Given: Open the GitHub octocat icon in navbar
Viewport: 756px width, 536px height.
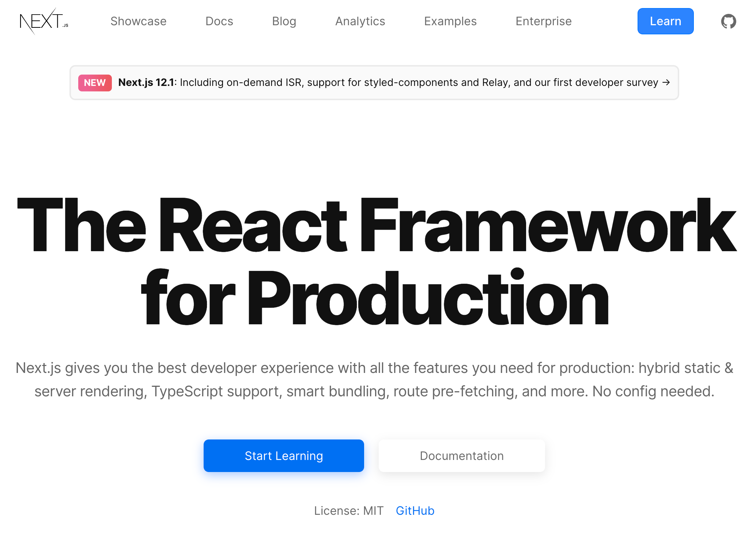Looking at the screenshot, I should coord(728,21).
